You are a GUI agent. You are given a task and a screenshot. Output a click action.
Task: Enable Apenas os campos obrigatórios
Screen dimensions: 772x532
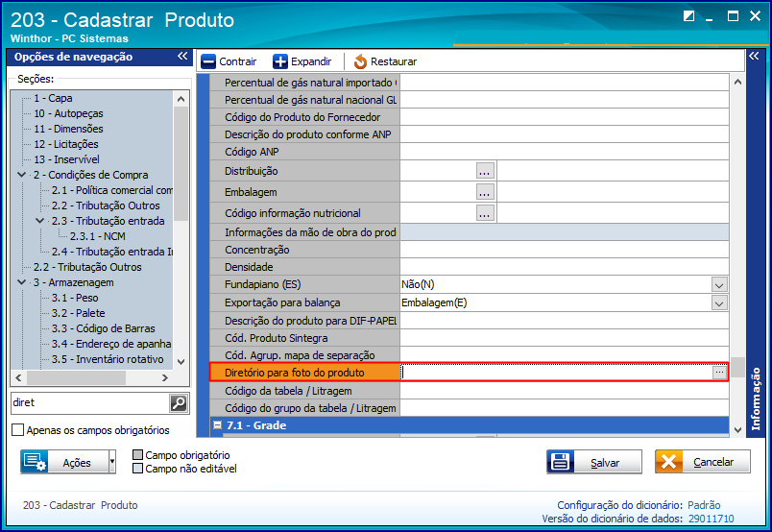[x=17, y=430]
